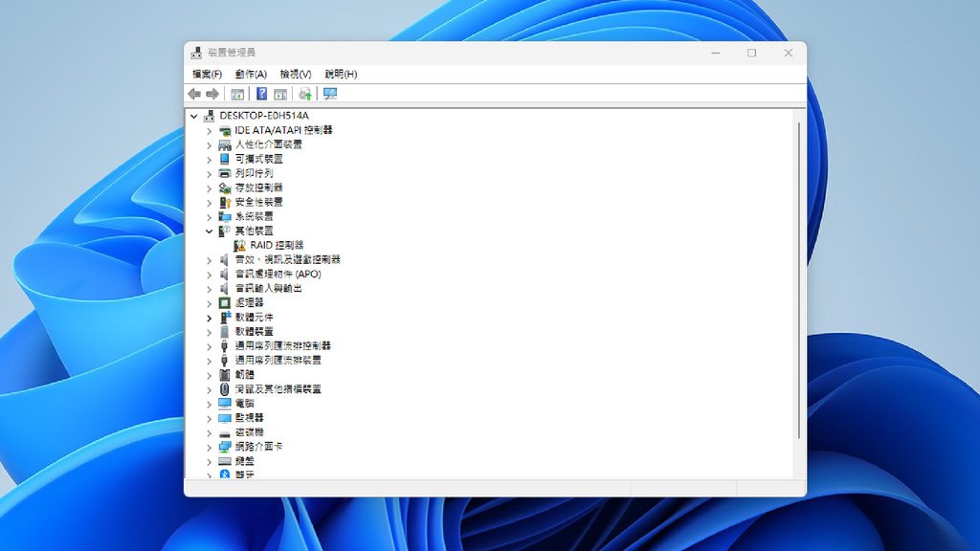The height and width of the screenshot is (551, 980).
Task: Expand the 磁碟機 category
Action: (210, 432)
